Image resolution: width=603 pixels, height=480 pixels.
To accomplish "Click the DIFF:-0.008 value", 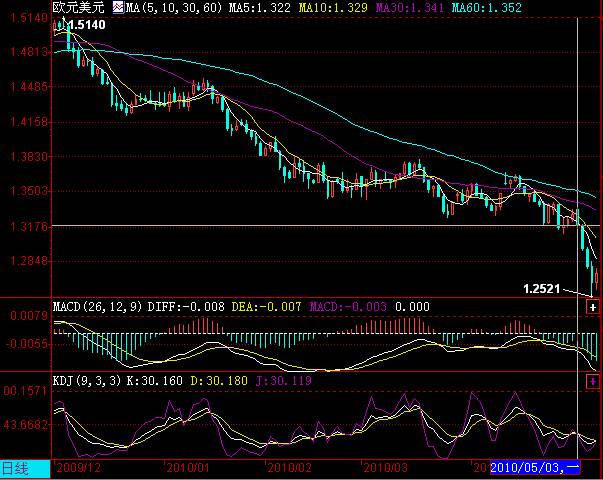I will tap(186, 307).
